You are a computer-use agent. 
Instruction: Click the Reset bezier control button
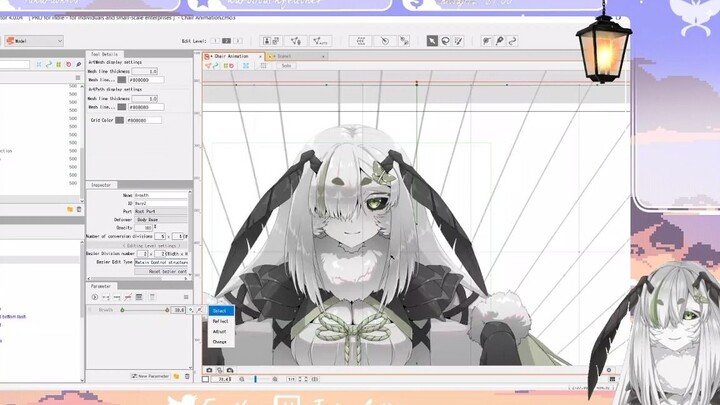point(161,271)
